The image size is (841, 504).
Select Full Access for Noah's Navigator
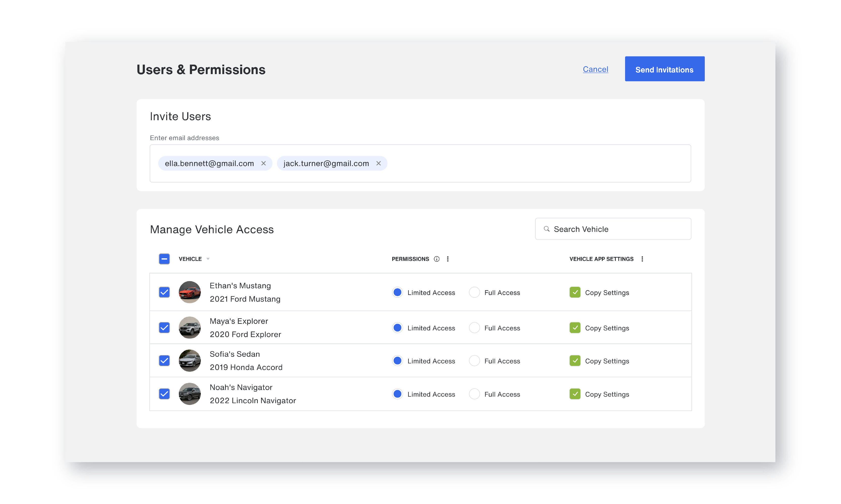click(474, 394)
